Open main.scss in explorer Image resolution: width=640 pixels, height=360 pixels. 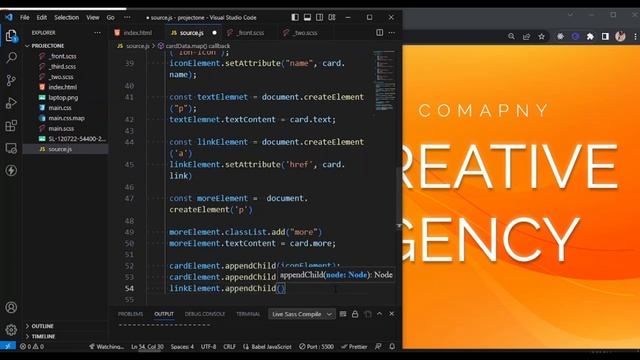[x=61, y=129]
